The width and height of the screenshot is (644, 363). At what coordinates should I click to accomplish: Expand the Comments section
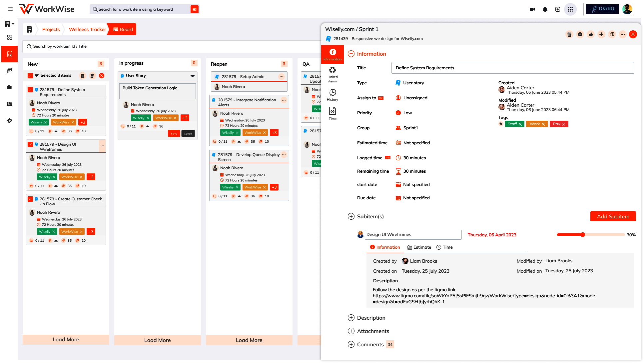tap(351, 344)
